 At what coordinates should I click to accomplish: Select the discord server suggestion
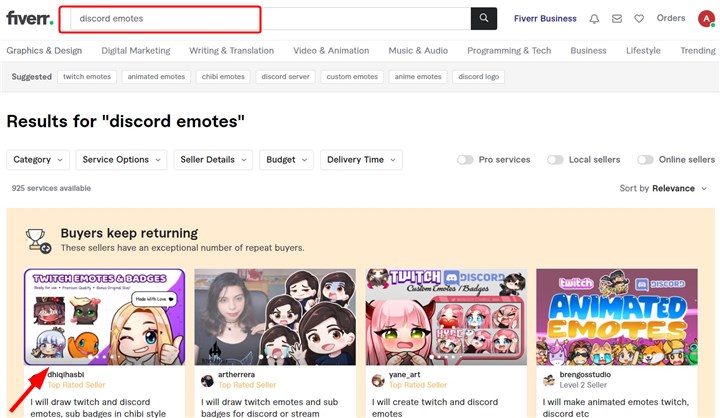coord(285,77)
